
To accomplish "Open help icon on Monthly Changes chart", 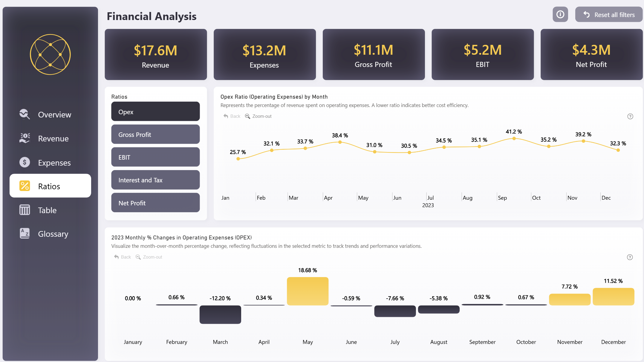I will [x=630, y=257].
